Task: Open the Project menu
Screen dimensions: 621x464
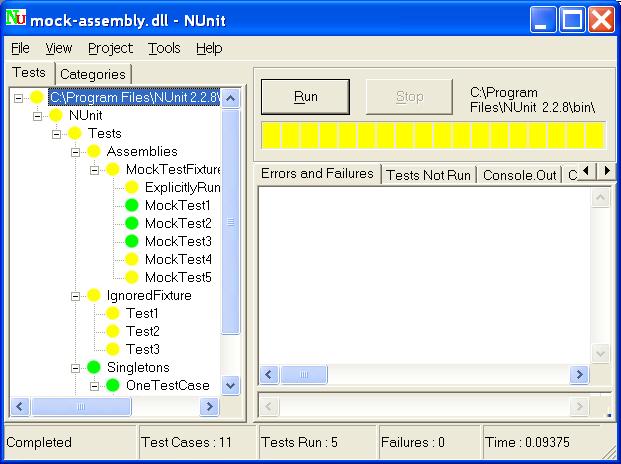Action: [110, 48]
